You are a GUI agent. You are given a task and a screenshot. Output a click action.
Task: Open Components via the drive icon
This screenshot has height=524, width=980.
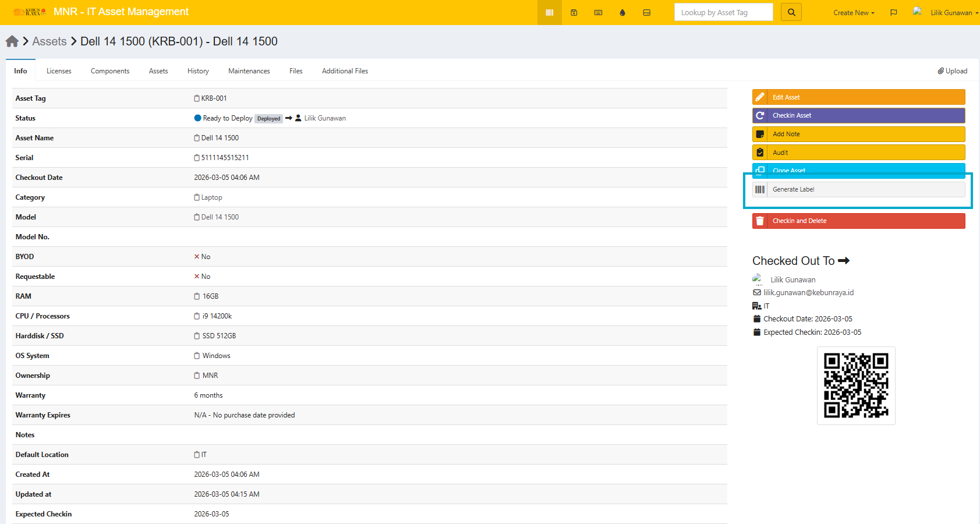click(646, 12)
